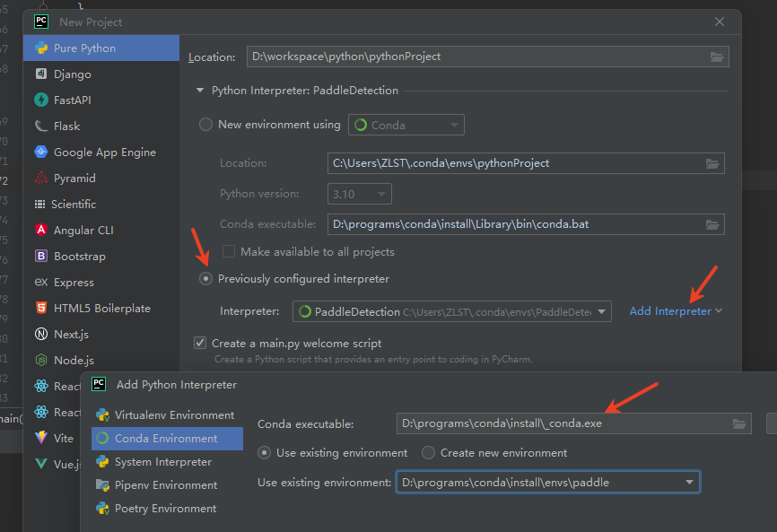Select Previously configured interpreter radio

[x=205, y=279]
